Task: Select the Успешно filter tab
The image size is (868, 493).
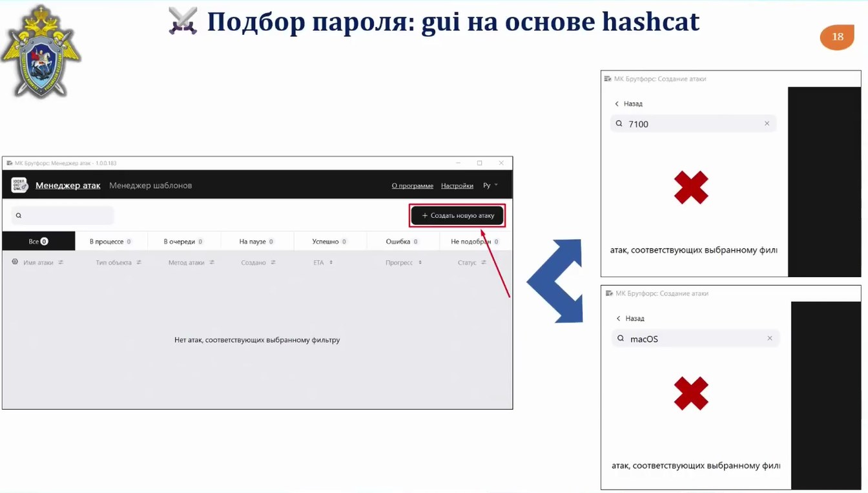Action: click(x=330, y=241)
